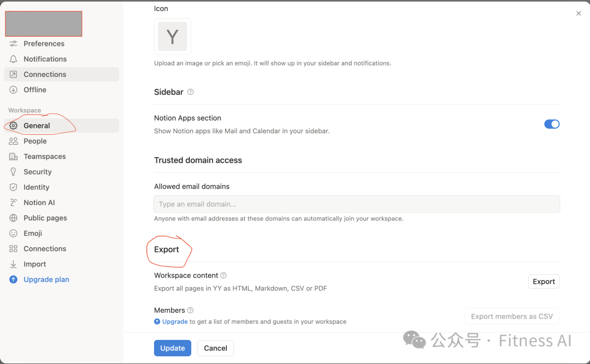This screenshot has width=590, height=364.
Task: Click the Public pages globe icon
Action: (14, 218)
